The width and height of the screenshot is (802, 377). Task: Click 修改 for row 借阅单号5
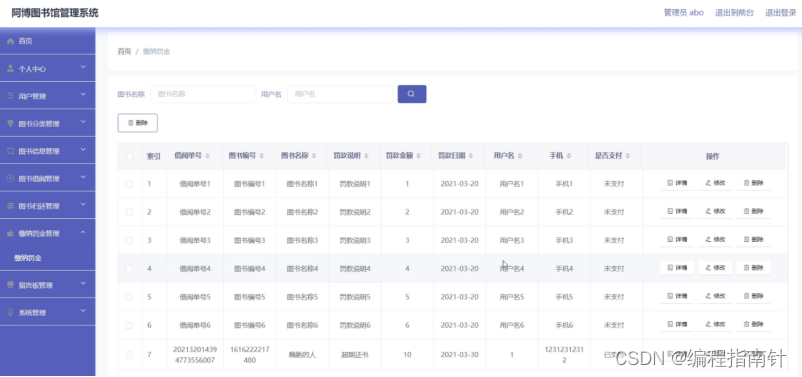715,296
